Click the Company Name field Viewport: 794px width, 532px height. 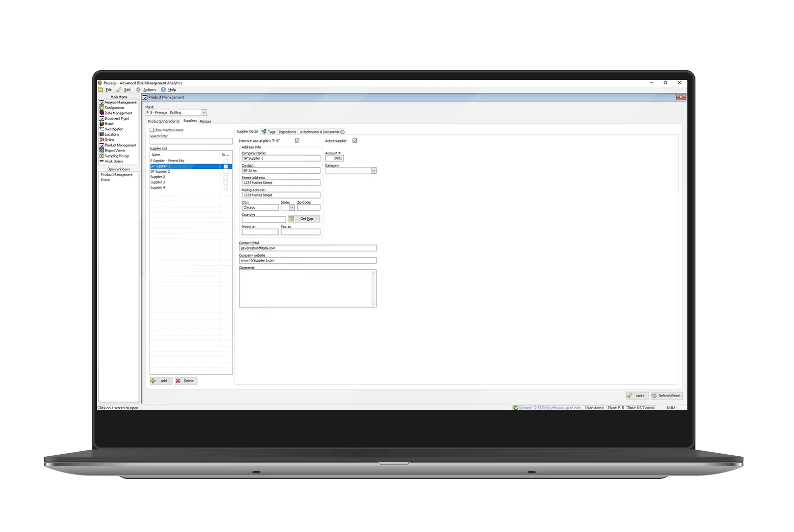pyautogui.click(x=281, y=158)
